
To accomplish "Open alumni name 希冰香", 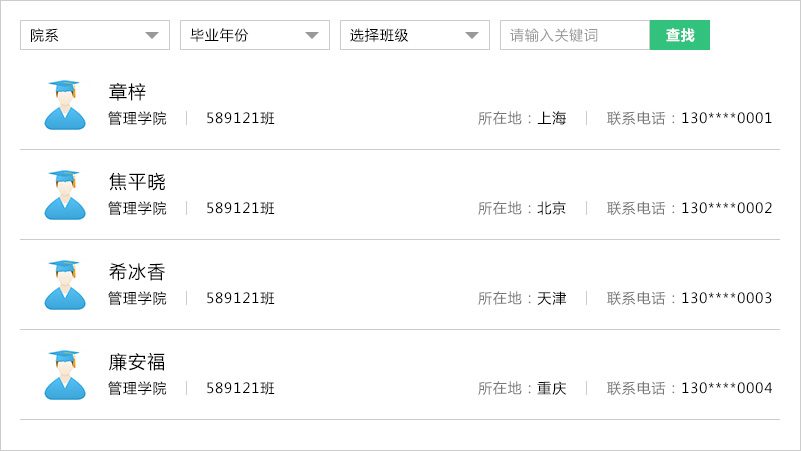I will [x=137, y=272].
